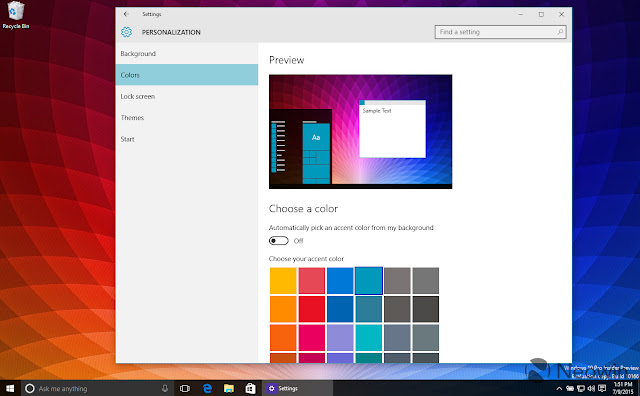Maximize the Settings window
The width and height of the screenshot is (640, 396).
pos(541,14)
